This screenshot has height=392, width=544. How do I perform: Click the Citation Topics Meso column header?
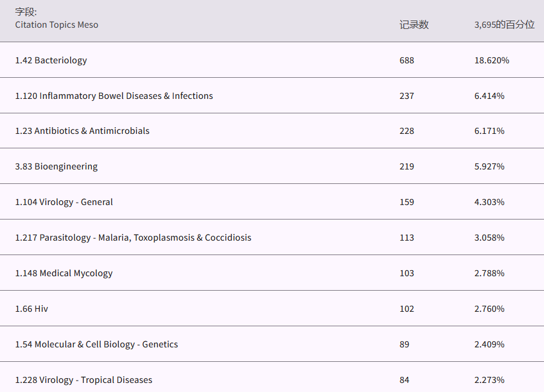(57, 25)
